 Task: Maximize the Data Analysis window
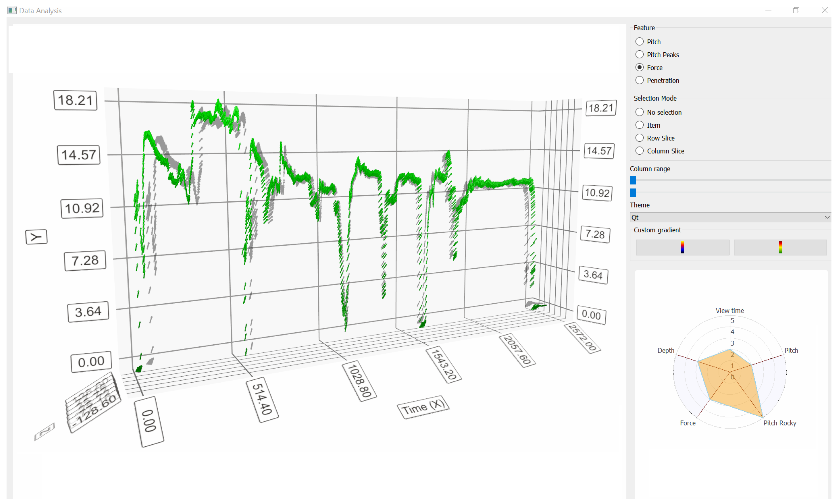[796, 11]
